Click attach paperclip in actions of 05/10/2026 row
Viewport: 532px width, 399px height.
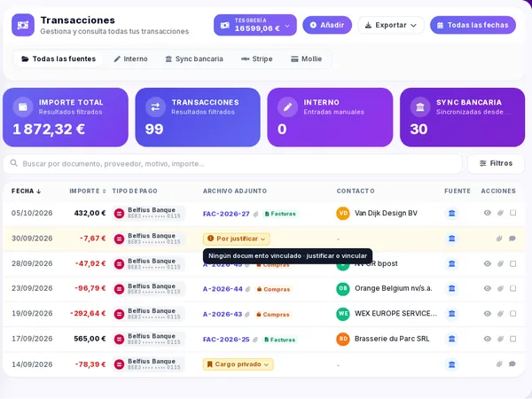pyautogui.click(x=500, y=213)
